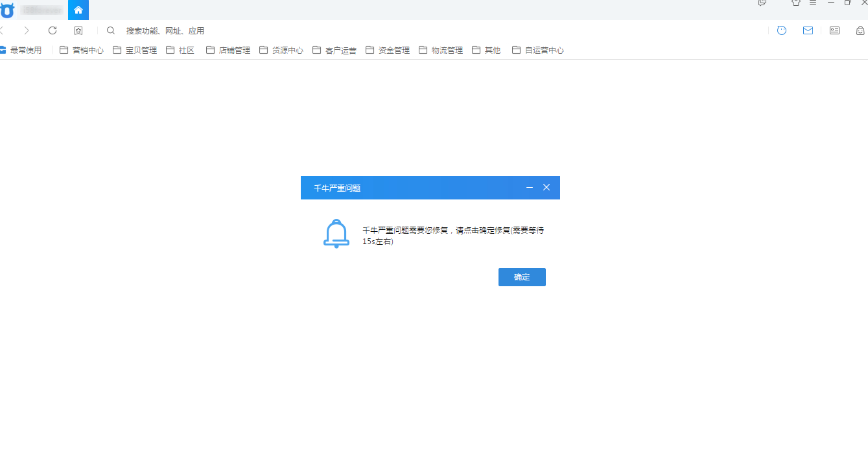Go back with the left arrow

click(x=2, y=30)
